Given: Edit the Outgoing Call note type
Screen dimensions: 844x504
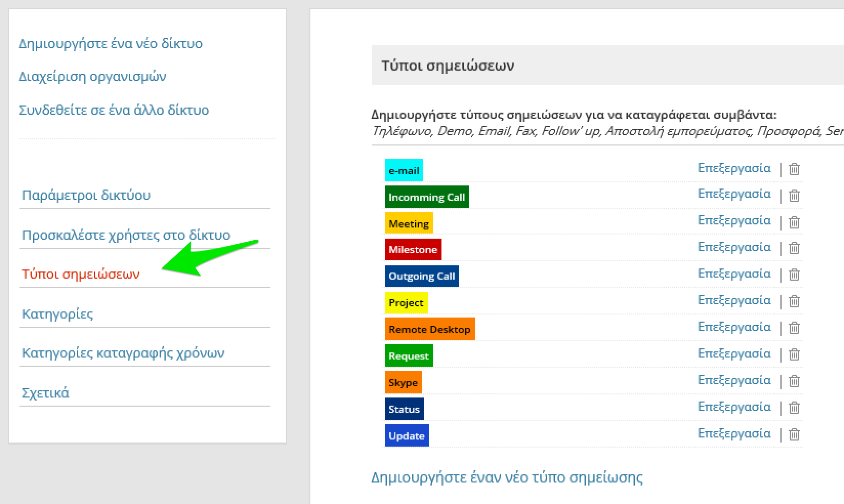Looking at the screenshot, I should click(734, 274).
